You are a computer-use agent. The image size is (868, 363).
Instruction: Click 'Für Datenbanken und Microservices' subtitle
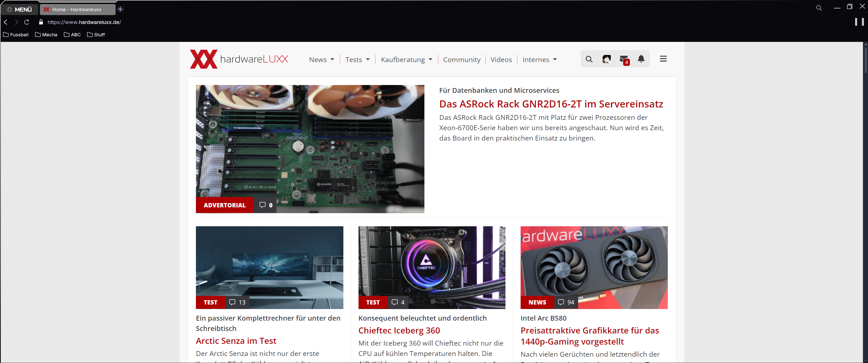pos(499,90)
